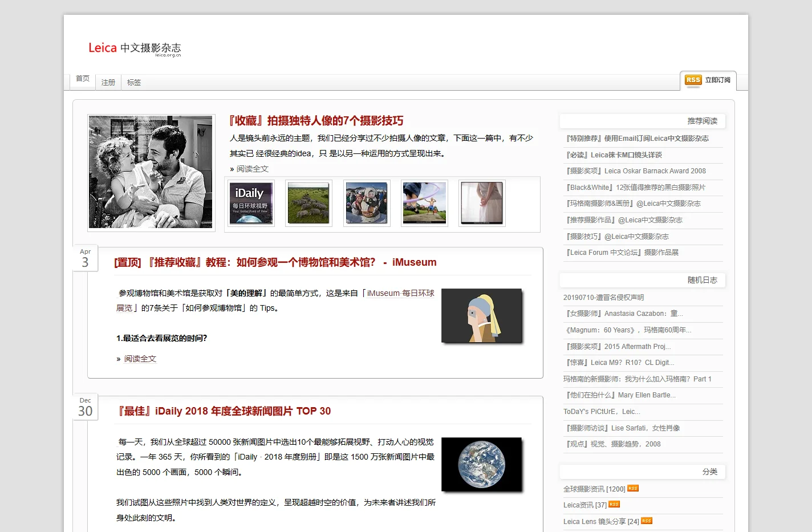Open the iDaily 每日环球视野 thumbnail
This screenshot has width=812, height=532.
(x=251, y=203)
